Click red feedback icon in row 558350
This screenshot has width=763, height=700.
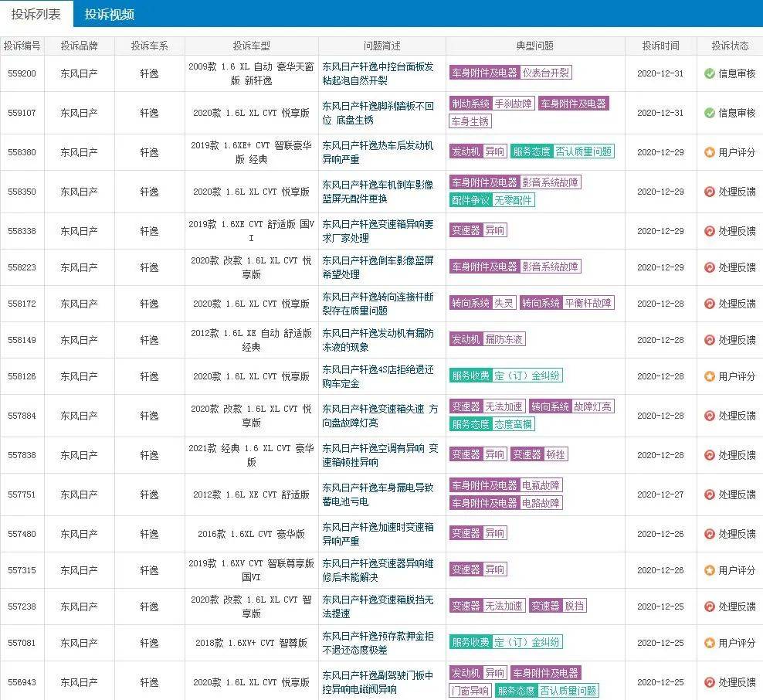[709, 192]
